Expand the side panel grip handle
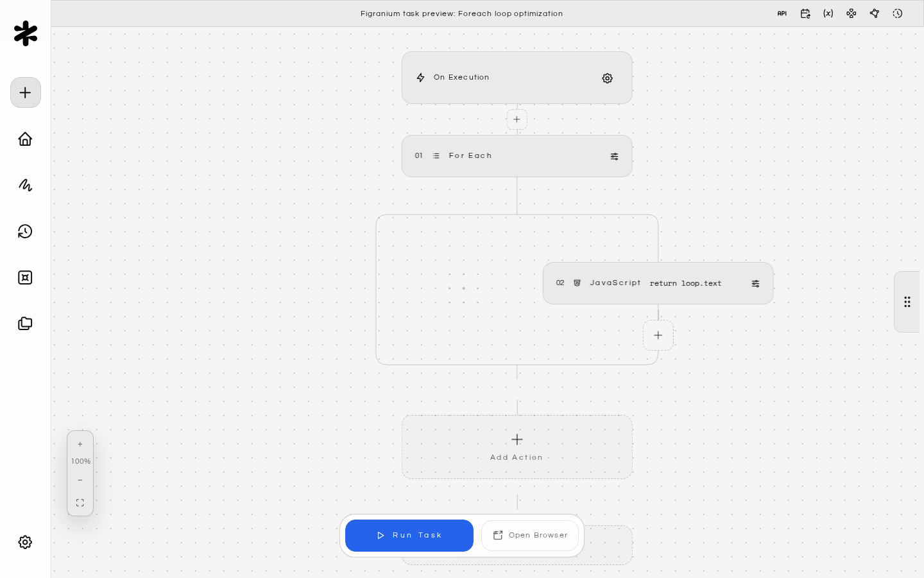This screenshot has height=578, width=924. pyautogui.click(x=907, y=302)
